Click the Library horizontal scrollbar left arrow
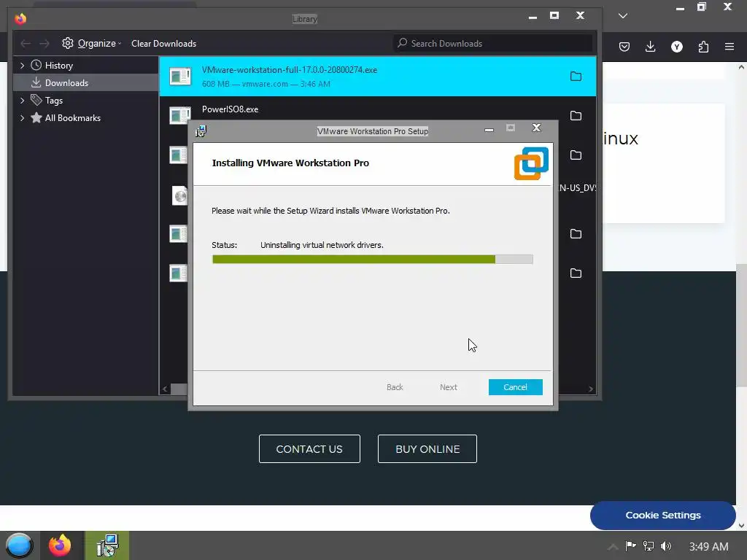 coord(165,389)
